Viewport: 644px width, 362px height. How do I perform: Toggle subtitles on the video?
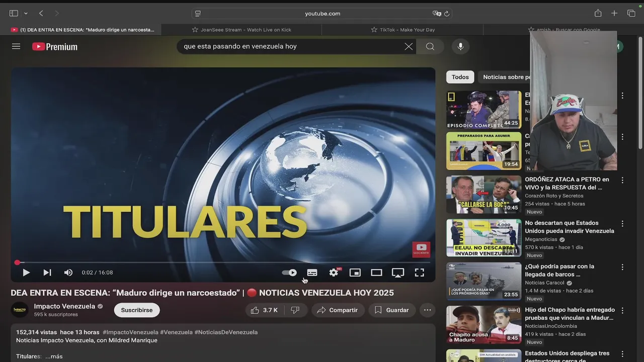click(312, 273)
